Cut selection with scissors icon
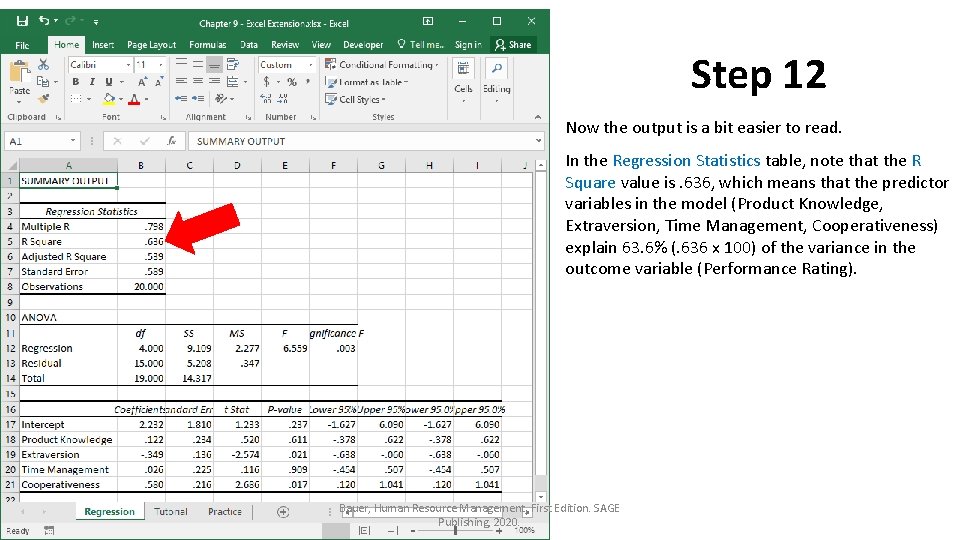The height and width of the screenshot is (540, 960). pos(43,64)
